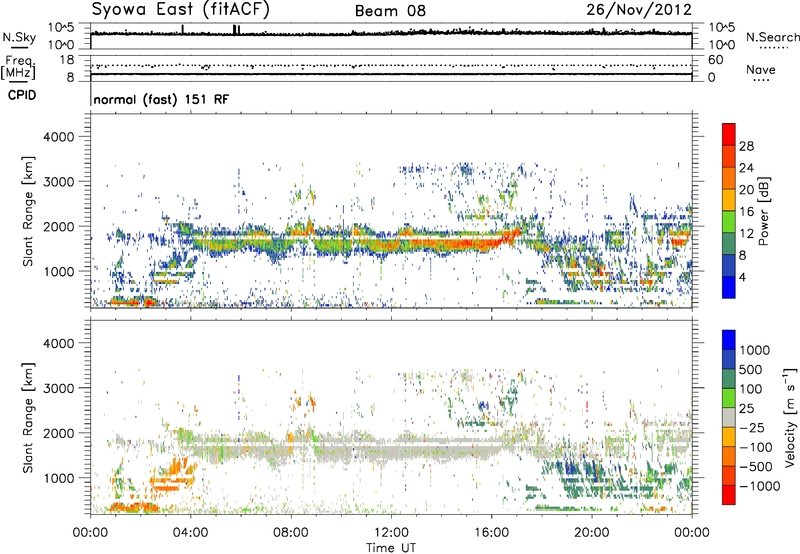This screenshot has height=554, width=800.
Task: Click the '-500' label on the Velocity colorbar
Action: tap(756, 466)
